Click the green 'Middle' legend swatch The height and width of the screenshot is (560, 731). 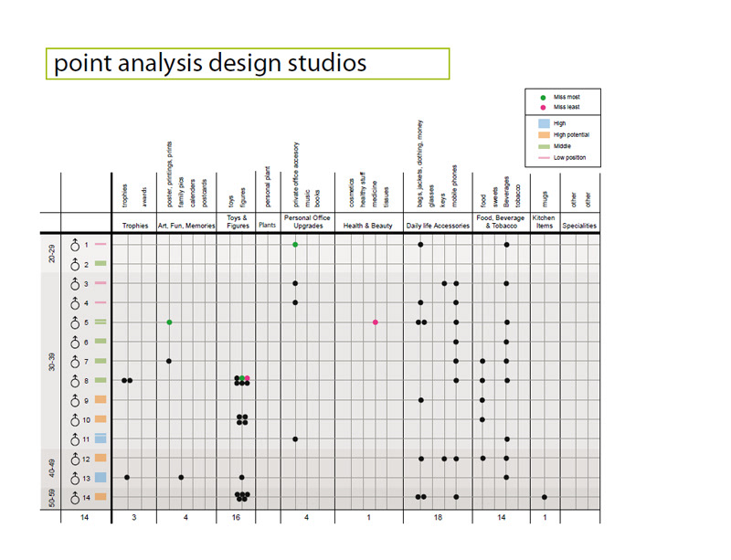544,146
